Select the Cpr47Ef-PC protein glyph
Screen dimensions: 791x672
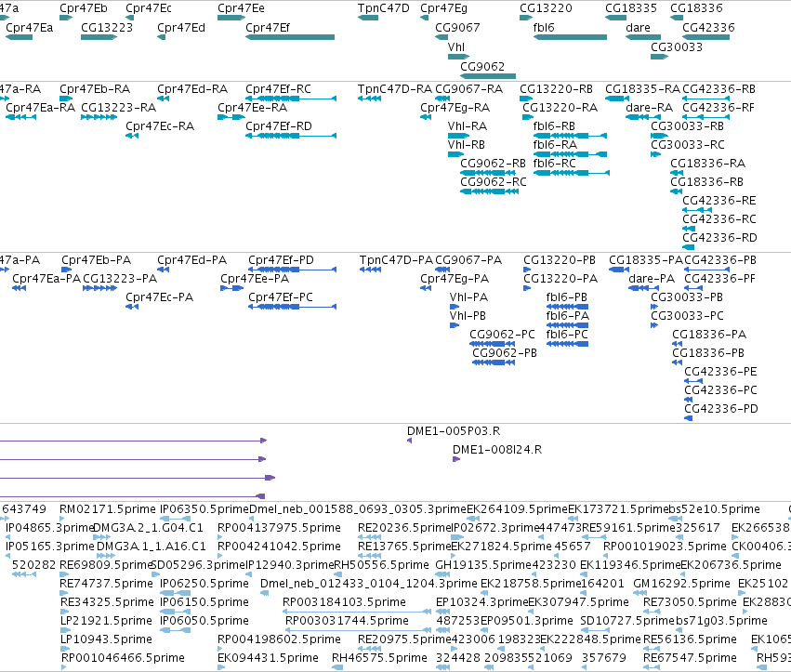click(292, 306)
